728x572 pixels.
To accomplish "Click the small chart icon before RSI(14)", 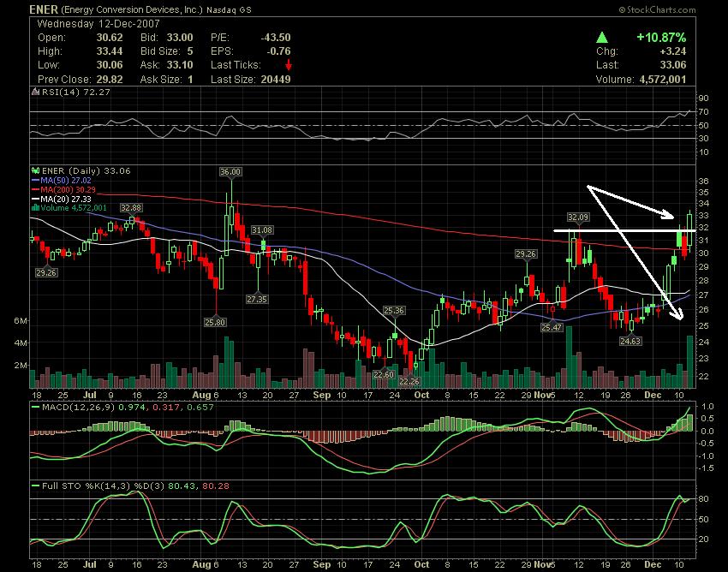I will 35,92.
